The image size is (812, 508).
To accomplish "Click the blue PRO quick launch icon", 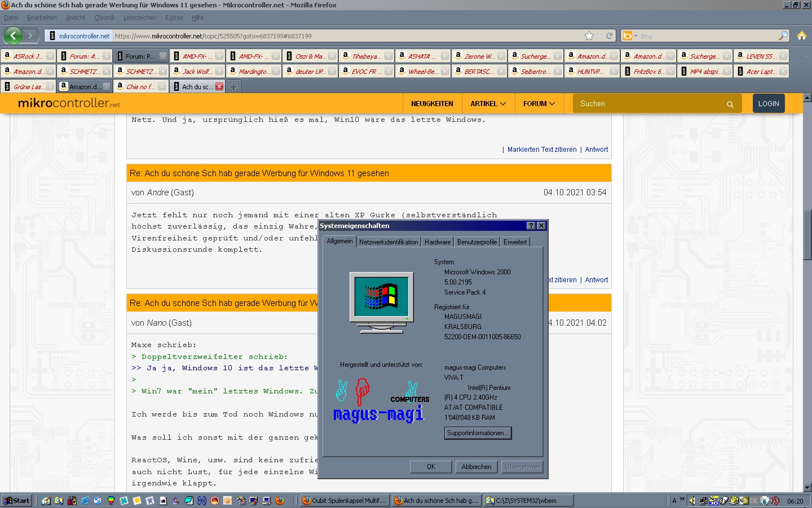I will [201, 501].
